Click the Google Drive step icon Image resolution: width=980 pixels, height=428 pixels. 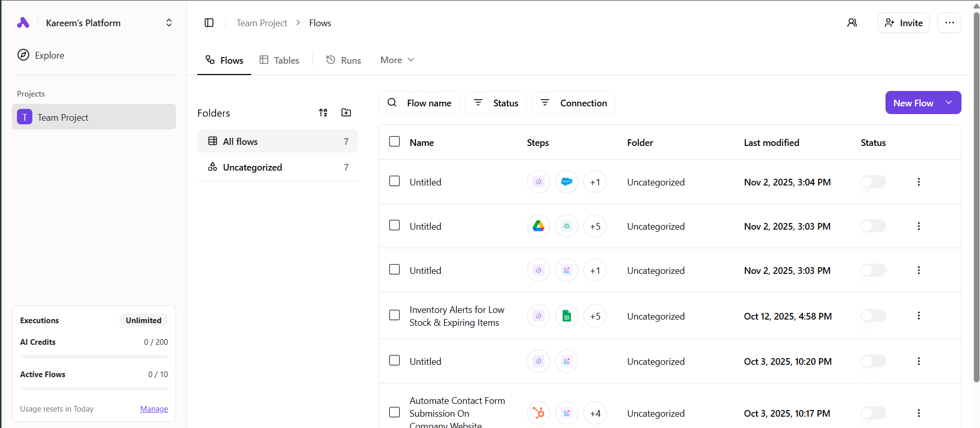click(x=538, y=226)
